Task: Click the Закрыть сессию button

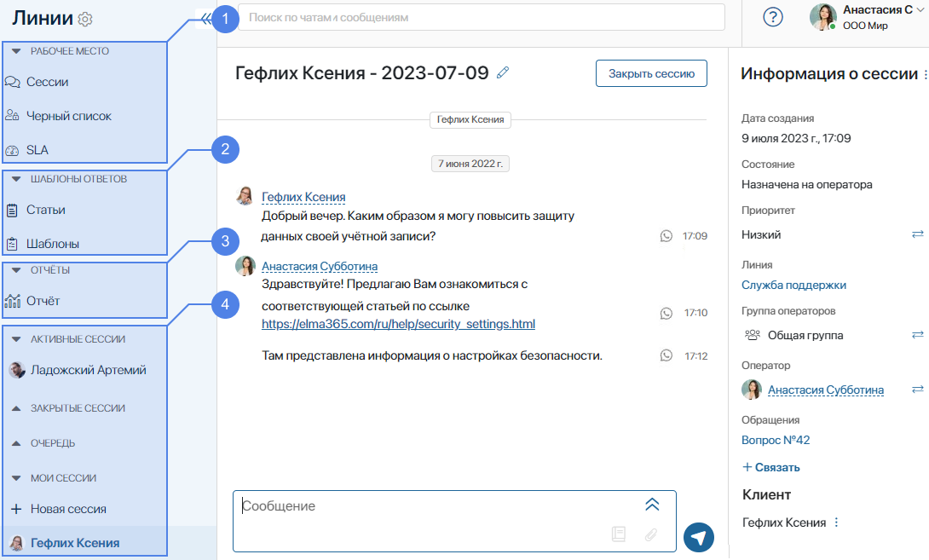Action: click(x=651, y=73)
